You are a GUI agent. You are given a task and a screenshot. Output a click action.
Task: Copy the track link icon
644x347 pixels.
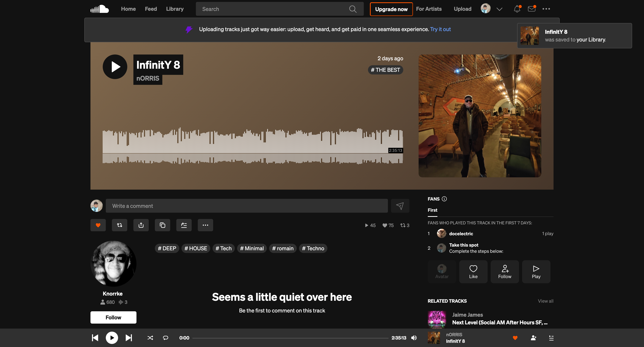(x=163, y=225)
